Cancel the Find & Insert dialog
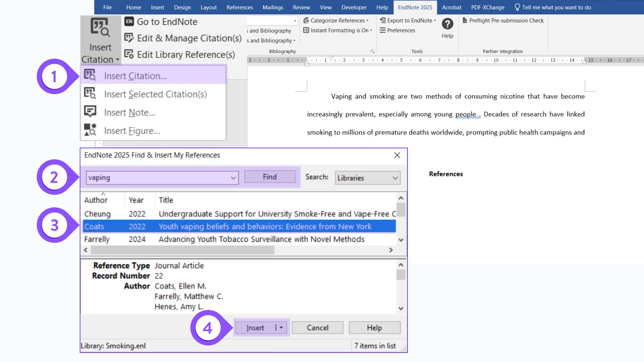Image resolution: width=644 pixels, height=362 pixels. point(317,327)
